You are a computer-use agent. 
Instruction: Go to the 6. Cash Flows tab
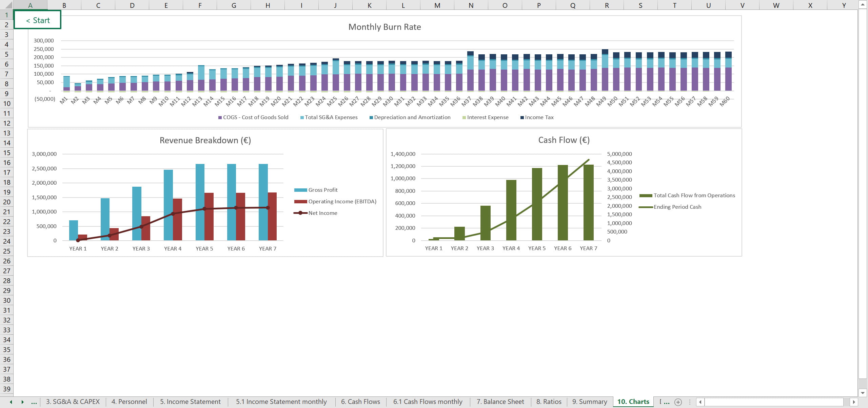pos(360,402)
